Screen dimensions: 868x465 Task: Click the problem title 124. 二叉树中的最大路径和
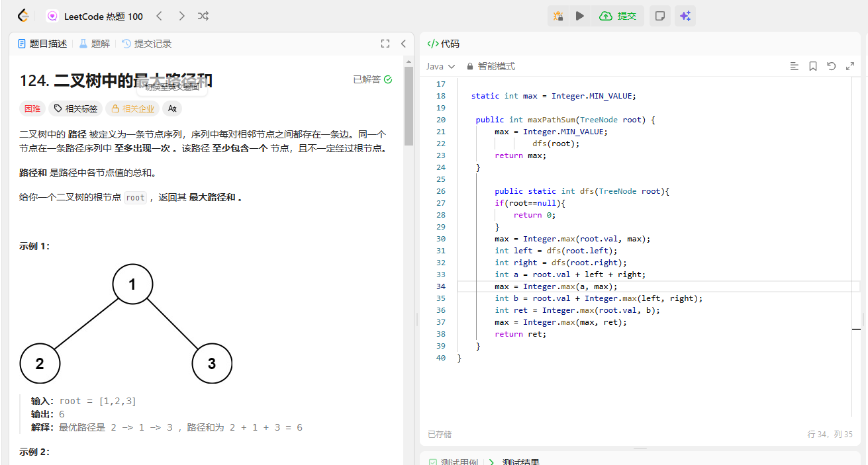tap(116, 81)
